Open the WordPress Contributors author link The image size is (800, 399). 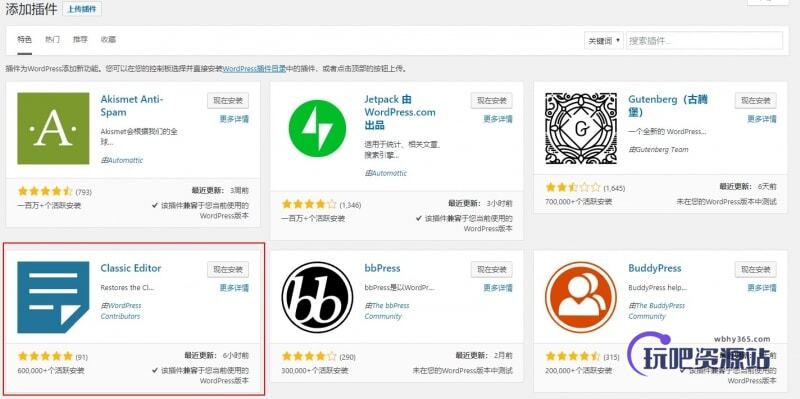click(121, 311)
